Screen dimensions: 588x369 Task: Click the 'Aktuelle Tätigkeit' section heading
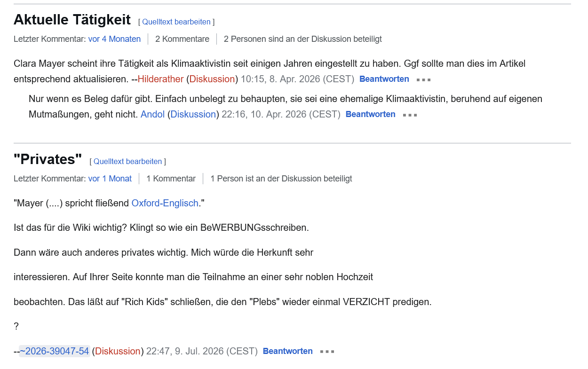72,20
